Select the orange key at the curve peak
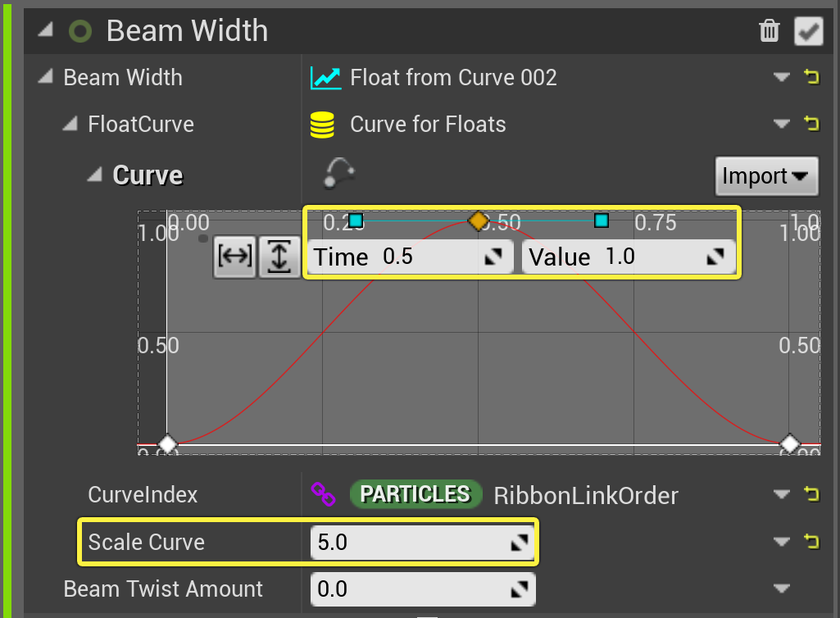Screen dimensions: 840x618 (478, 220)
